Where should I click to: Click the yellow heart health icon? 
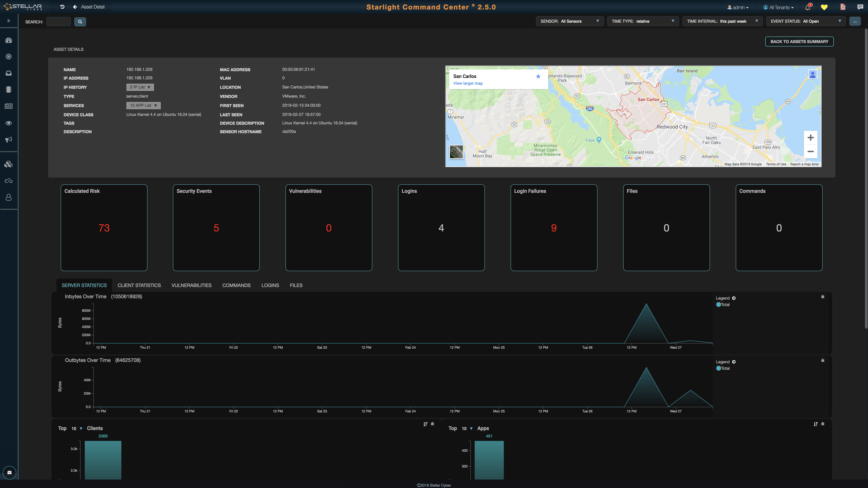(x=824, y=7)
